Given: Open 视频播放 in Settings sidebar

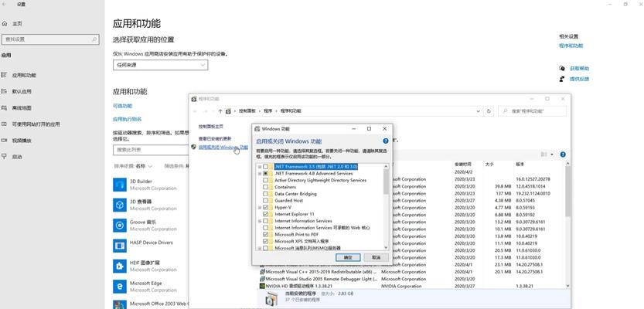Looking at the screenshot, I should click(22, 141).
